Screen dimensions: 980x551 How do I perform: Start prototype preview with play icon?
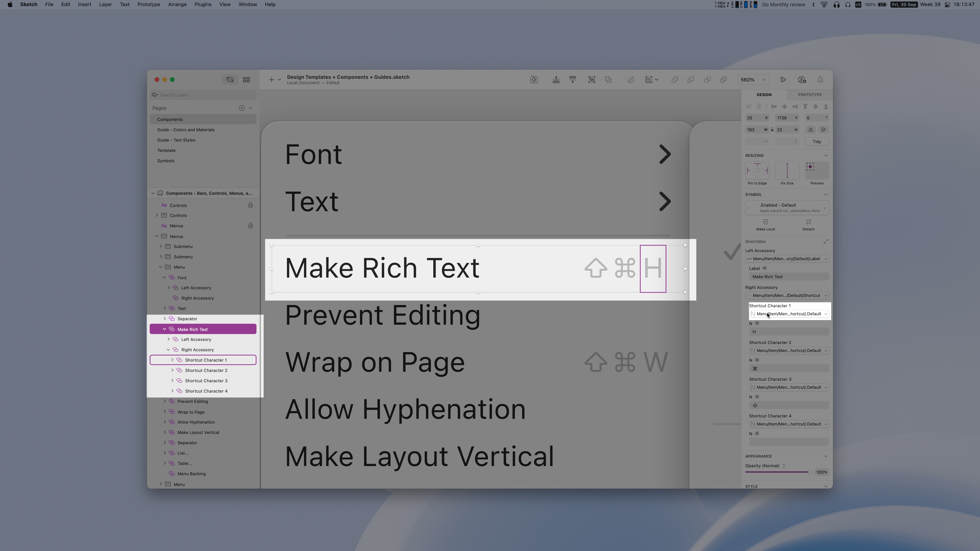click(x=783, y=79)
